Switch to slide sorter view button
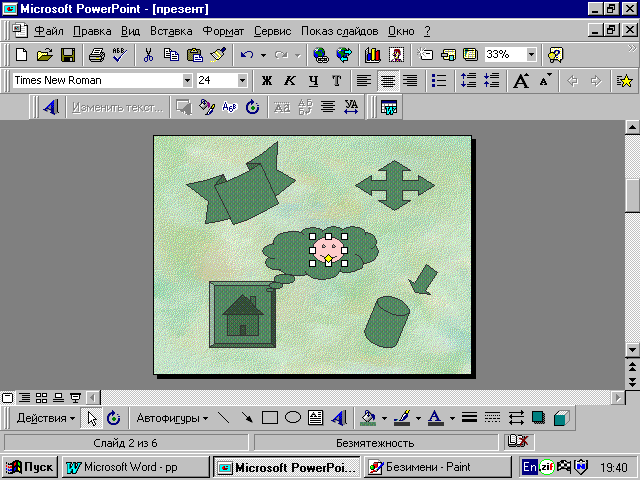The image size is (640, 480). pos(41,398)
